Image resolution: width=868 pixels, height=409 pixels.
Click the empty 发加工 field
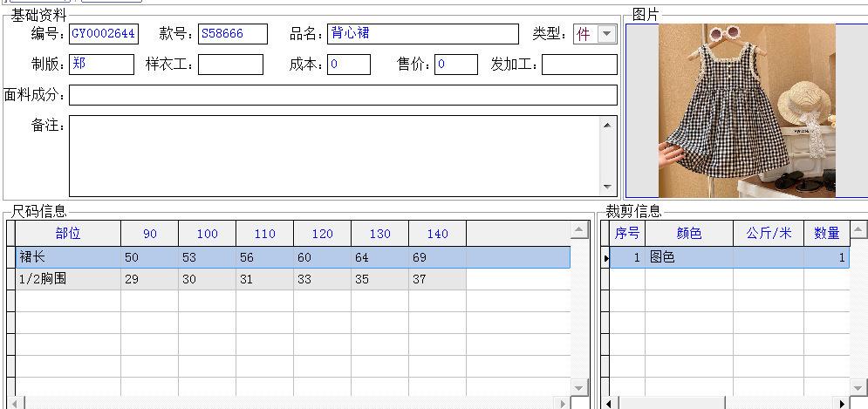pyautogui.click(x=579, y=65)
